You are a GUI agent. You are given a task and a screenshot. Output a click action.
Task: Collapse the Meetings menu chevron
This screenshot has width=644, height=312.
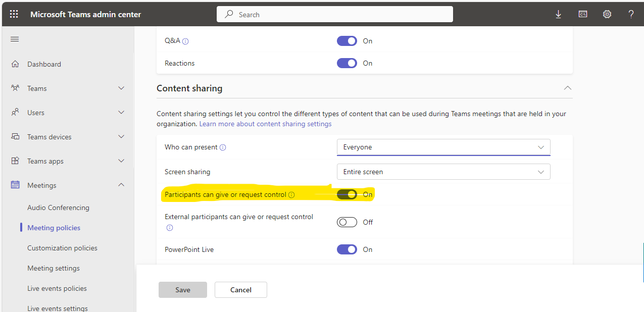click(x=121, y=185)
